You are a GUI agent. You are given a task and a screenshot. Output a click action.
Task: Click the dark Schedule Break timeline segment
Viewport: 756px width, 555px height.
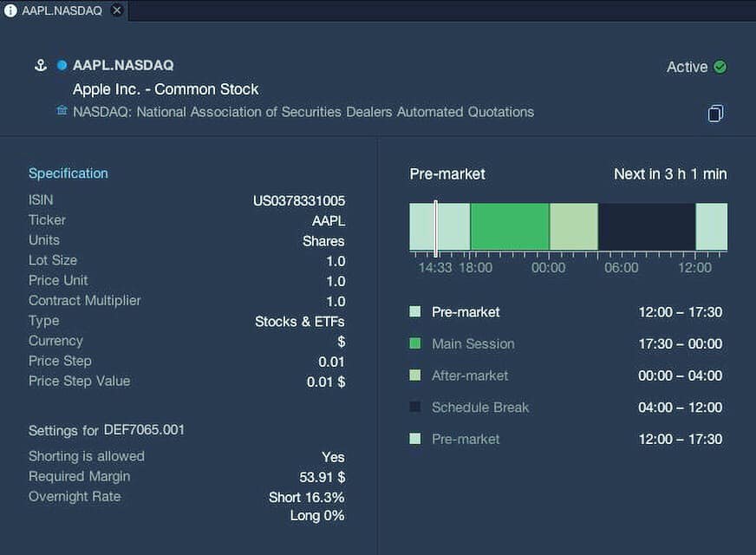coord(647,226)
